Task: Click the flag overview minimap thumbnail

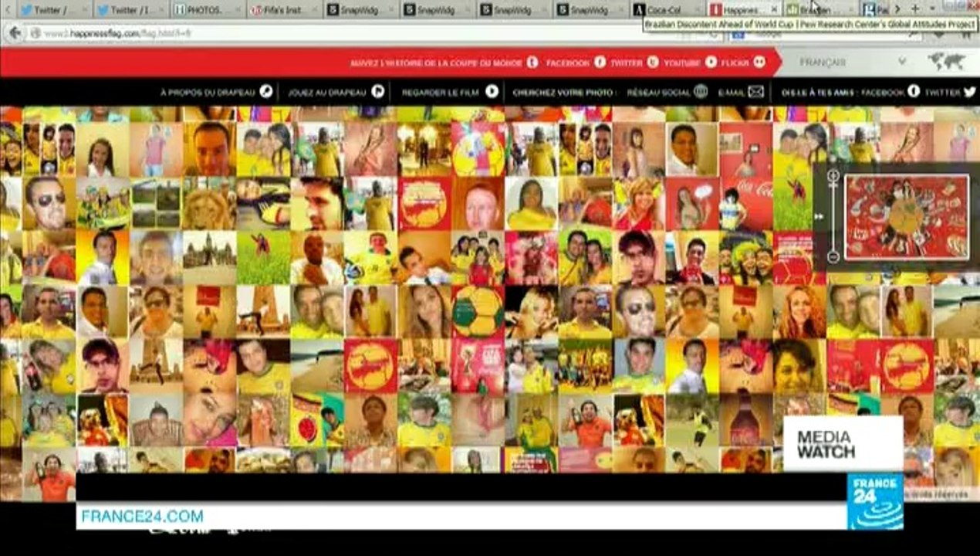Action: point(907,216)
